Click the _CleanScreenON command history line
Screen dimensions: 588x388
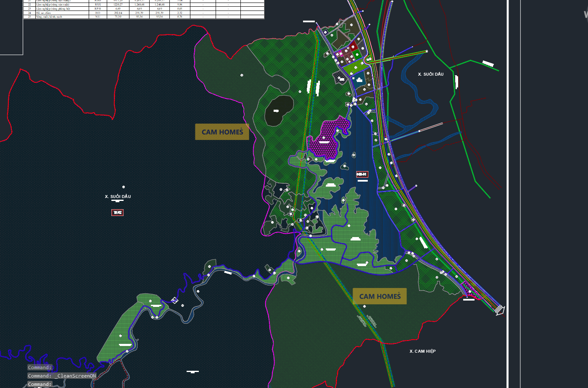point(62,376)
